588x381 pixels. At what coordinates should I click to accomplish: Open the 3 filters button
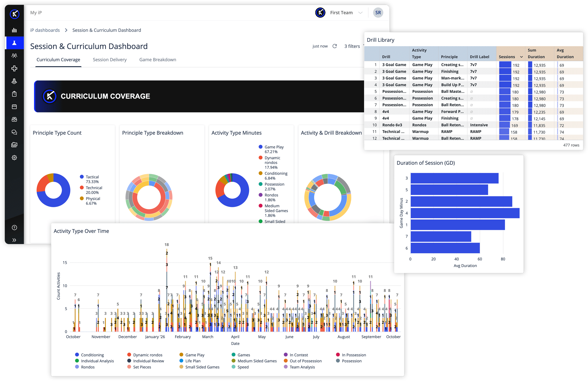click(x=352, y=46)
